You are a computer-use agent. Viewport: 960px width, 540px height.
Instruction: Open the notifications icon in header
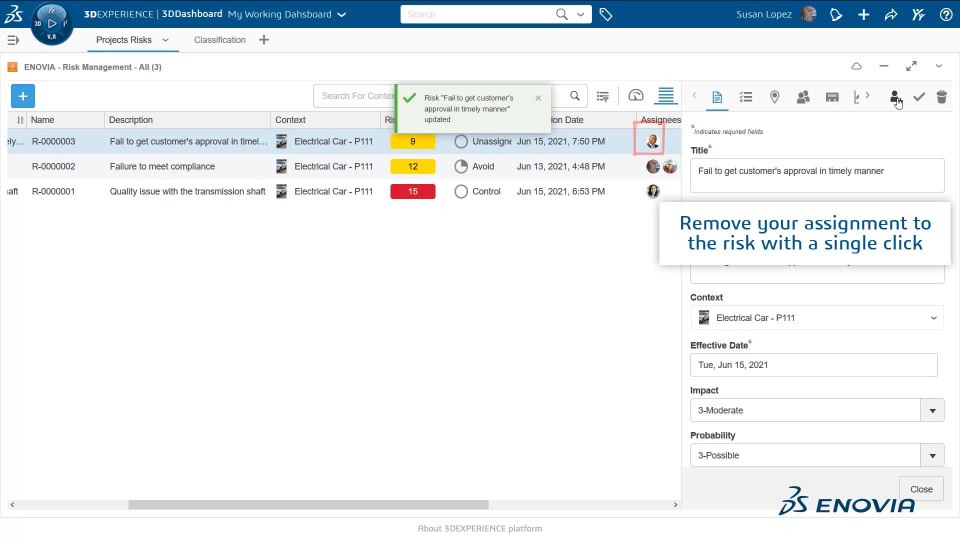[836, 14]
